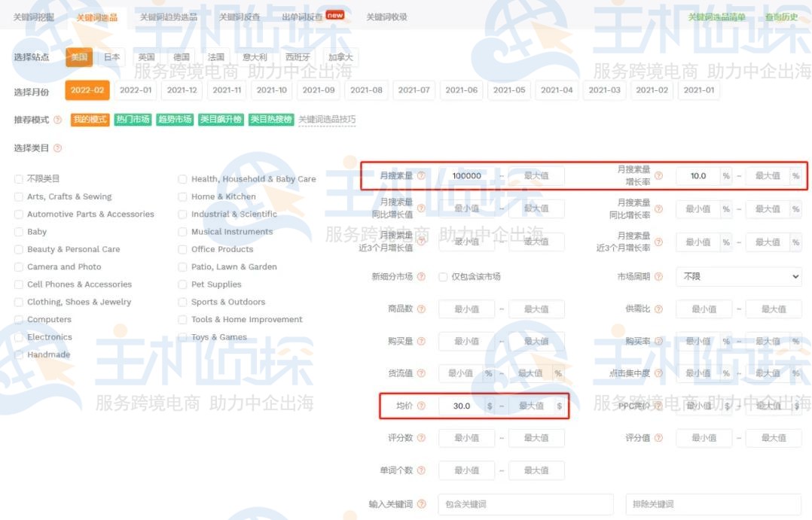Click the 输入关键词 include-keywords input field
The image size is (812, 520).
(527, 504)
